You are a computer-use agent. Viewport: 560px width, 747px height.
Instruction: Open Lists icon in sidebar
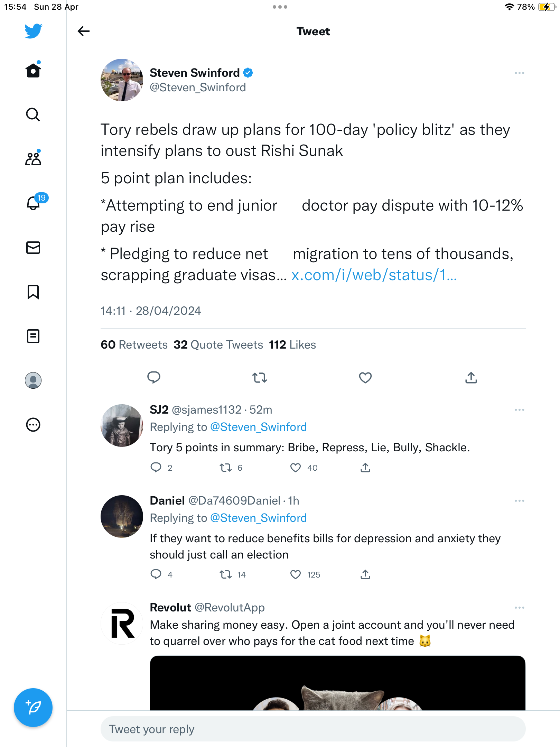point(33,336)
